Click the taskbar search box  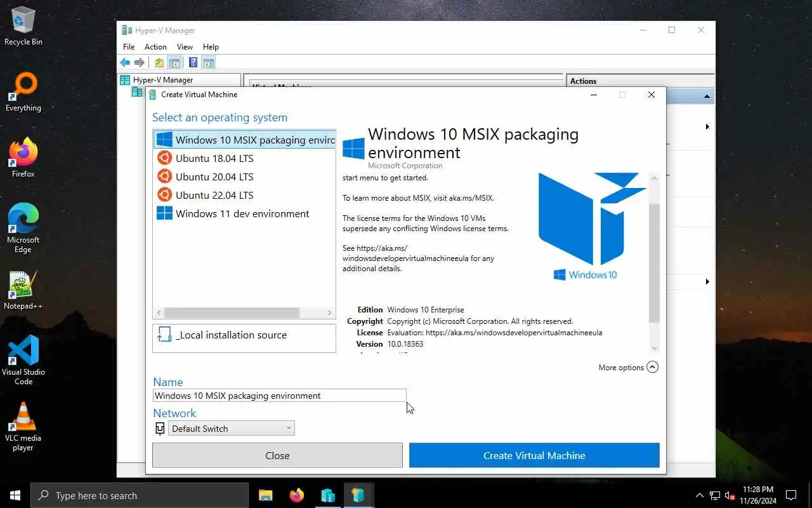(140, 495)
